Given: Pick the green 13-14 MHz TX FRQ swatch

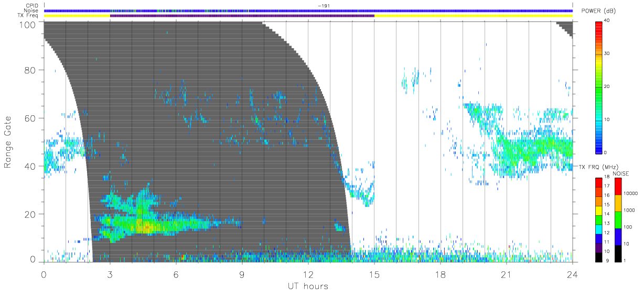Looking at the screenshot, I should pyautogui.click(x=599, y=219).
